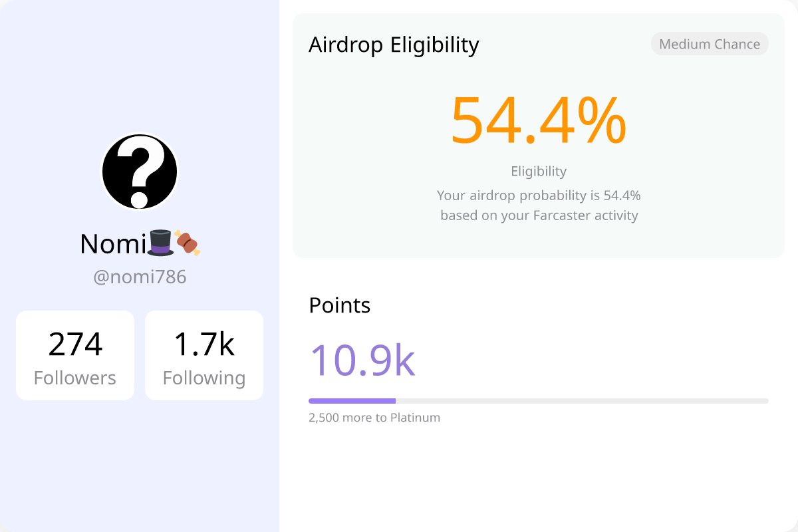Image resolution: width=798 pixels, height=532 pixels.
Task: Click the Followers label text
Action: pos(75,378)
